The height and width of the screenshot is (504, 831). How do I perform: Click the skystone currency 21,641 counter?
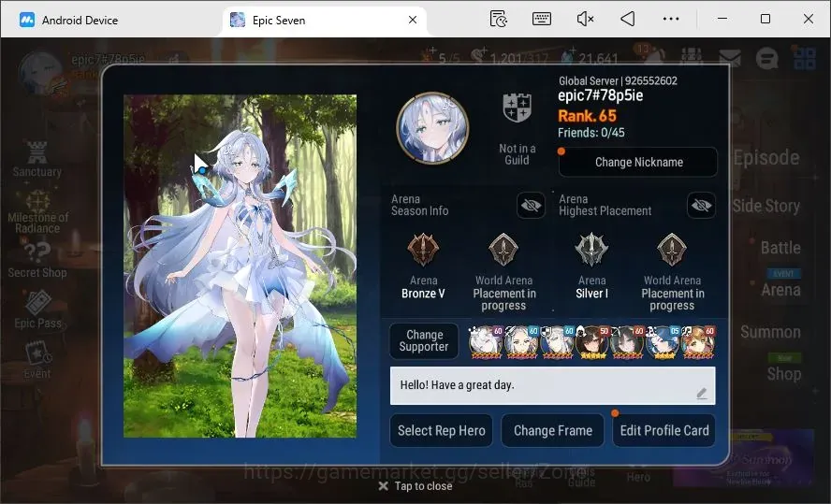point(590,57)
